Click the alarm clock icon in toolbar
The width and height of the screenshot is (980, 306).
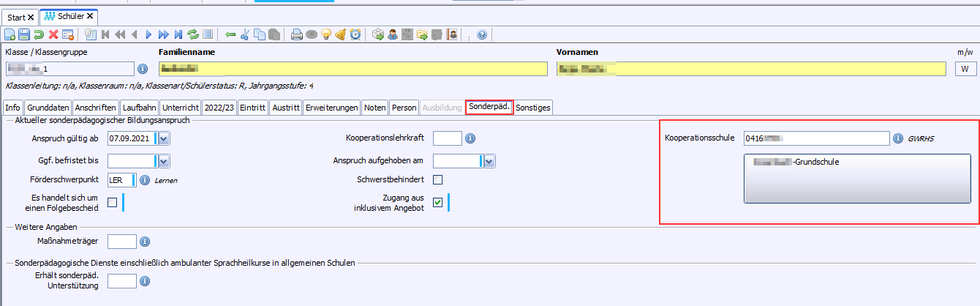355,34
